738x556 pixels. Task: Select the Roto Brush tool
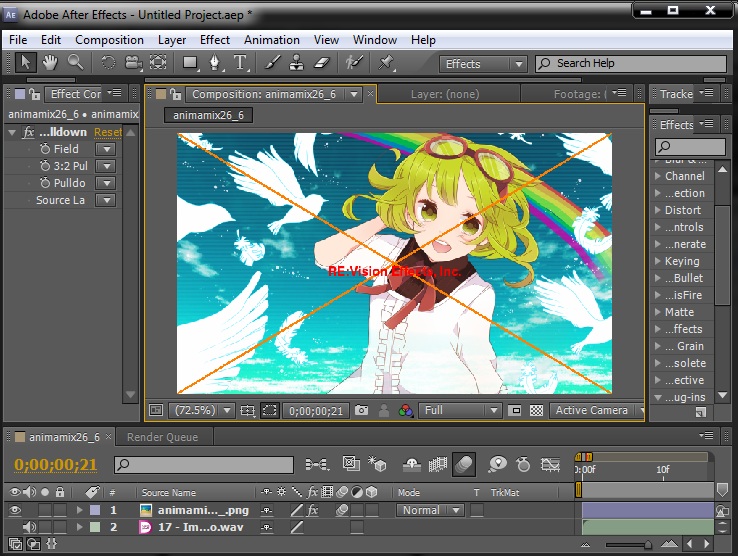click(354, 63)
